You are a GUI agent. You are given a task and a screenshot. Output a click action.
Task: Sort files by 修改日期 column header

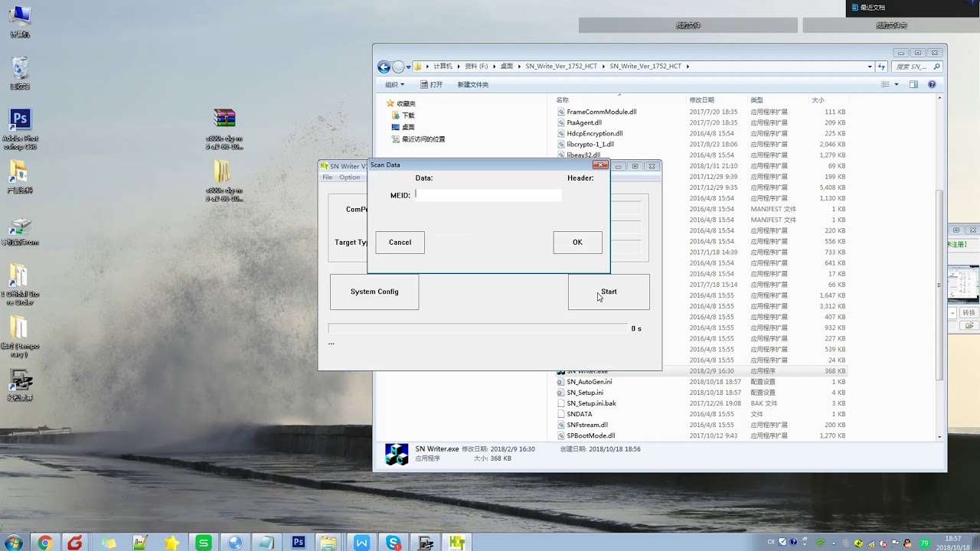point(701,100)
